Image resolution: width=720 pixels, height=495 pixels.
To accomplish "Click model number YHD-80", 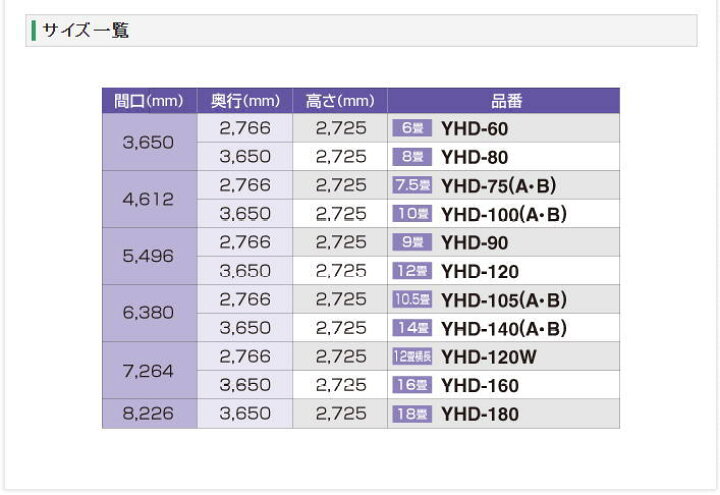I will click(475, 158).
